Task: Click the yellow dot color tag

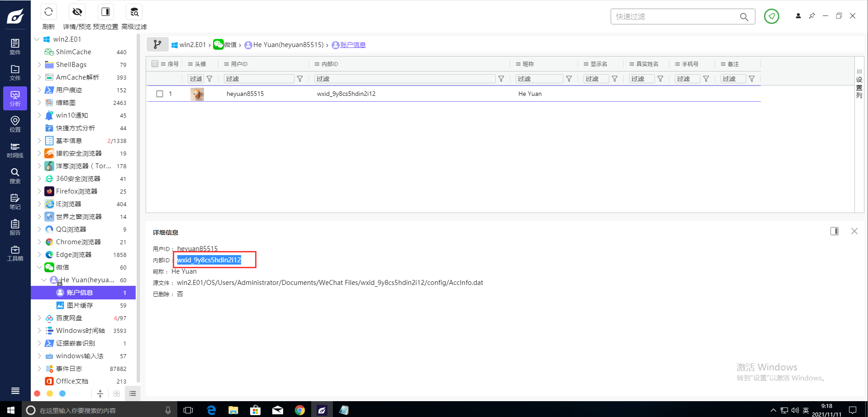Action: click(x=50, y=393)
